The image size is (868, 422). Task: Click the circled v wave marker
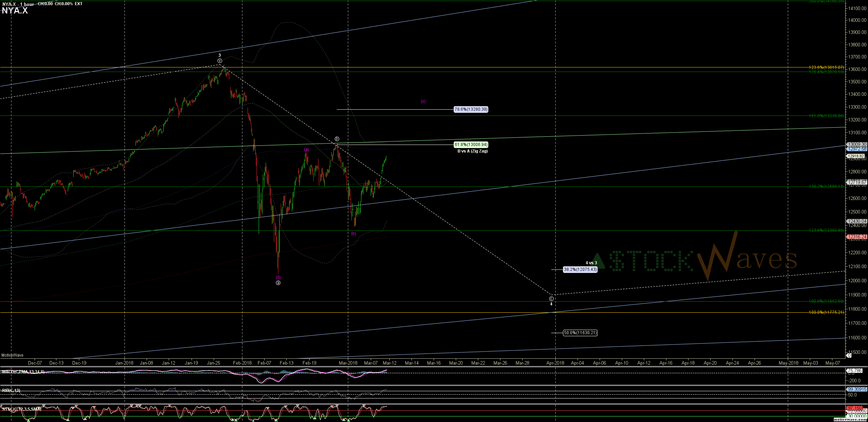tap(220, 61)
